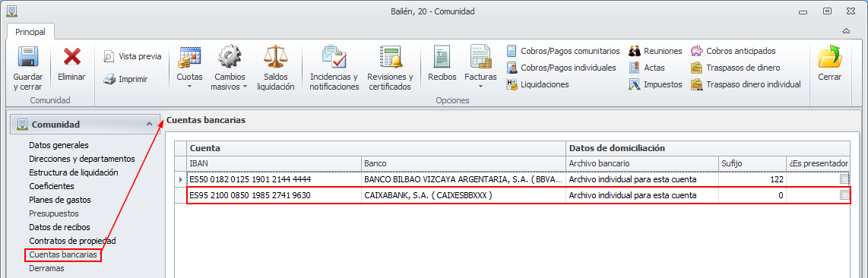Select Cuentas bancarias in sidebar
868x278 pixels.
[64, 254]
